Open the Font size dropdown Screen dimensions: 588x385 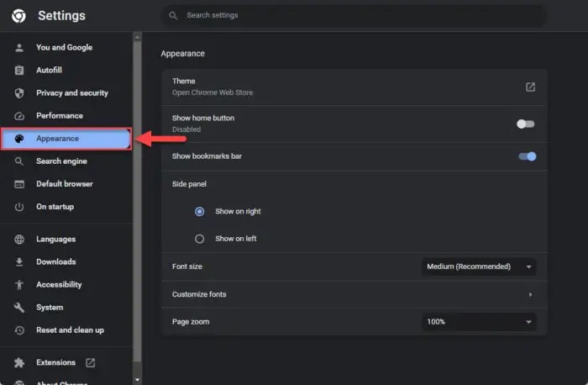coord(479,266)
